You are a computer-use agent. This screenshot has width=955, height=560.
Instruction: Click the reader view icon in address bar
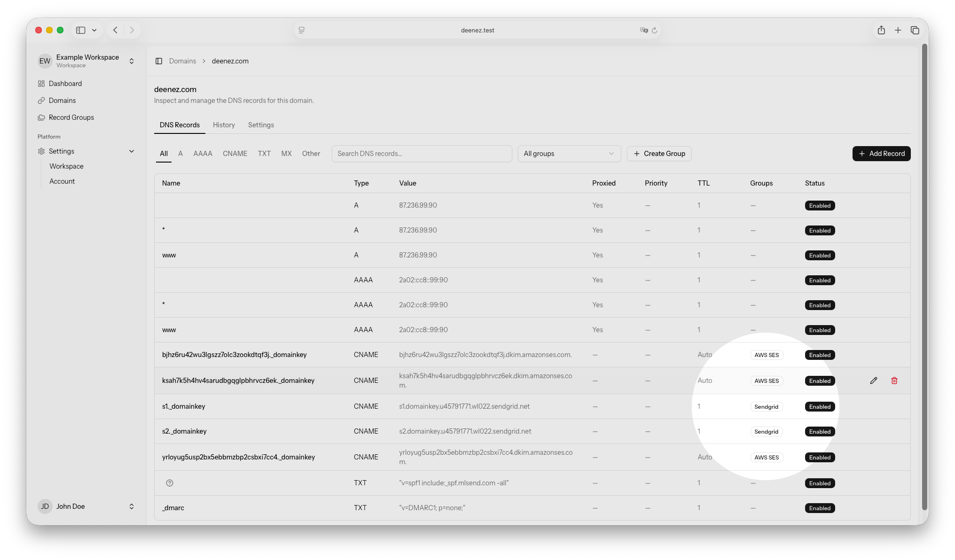(x=302, y=30)
